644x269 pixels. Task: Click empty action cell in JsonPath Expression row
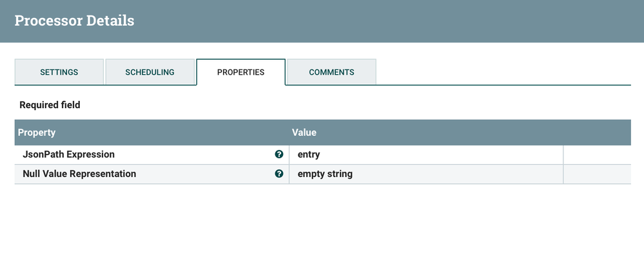tap(596, 155)
